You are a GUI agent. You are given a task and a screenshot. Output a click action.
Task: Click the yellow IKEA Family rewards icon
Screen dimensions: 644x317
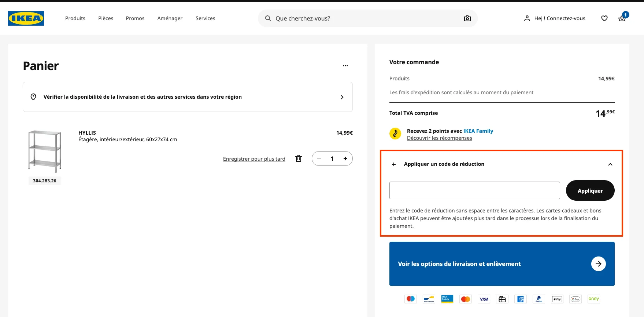395,134
